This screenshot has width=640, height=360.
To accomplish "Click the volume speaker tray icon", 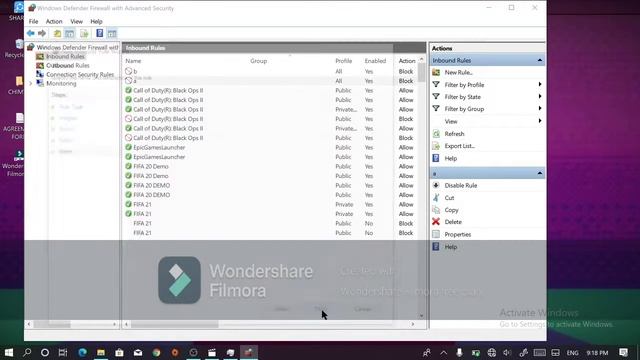I will click(x=507, y=353).
